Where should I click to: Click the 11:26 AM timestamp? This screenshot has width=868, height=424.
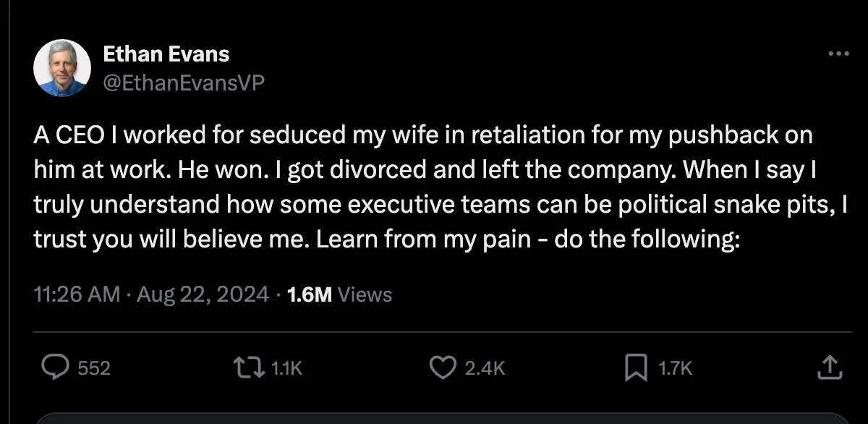[x=76, y=294]
